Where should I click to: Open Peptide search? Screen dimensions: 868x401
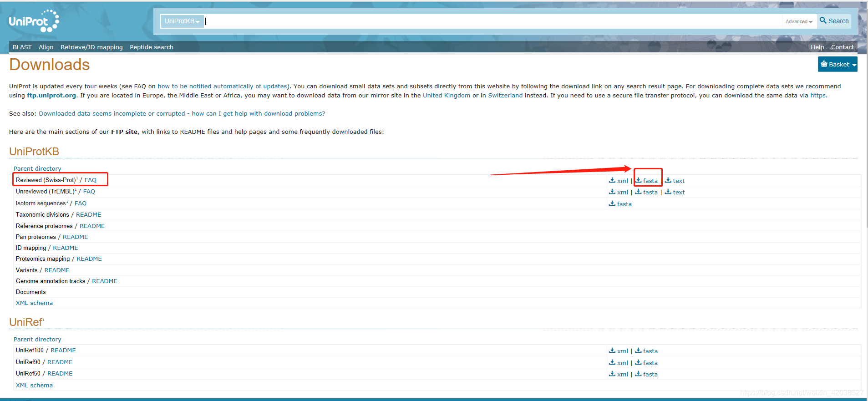point(152,47)
